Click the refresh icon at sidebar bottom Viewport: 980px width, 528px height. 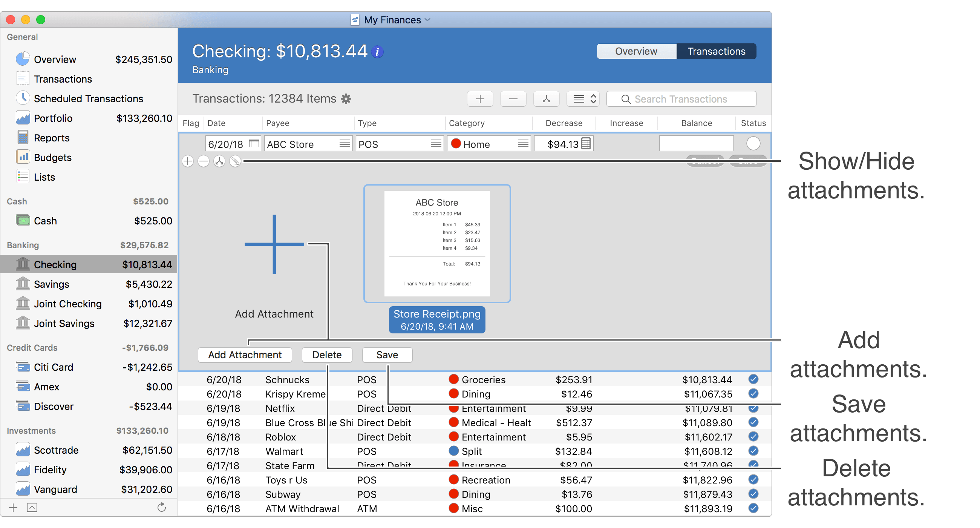click(x=162, y=507)
